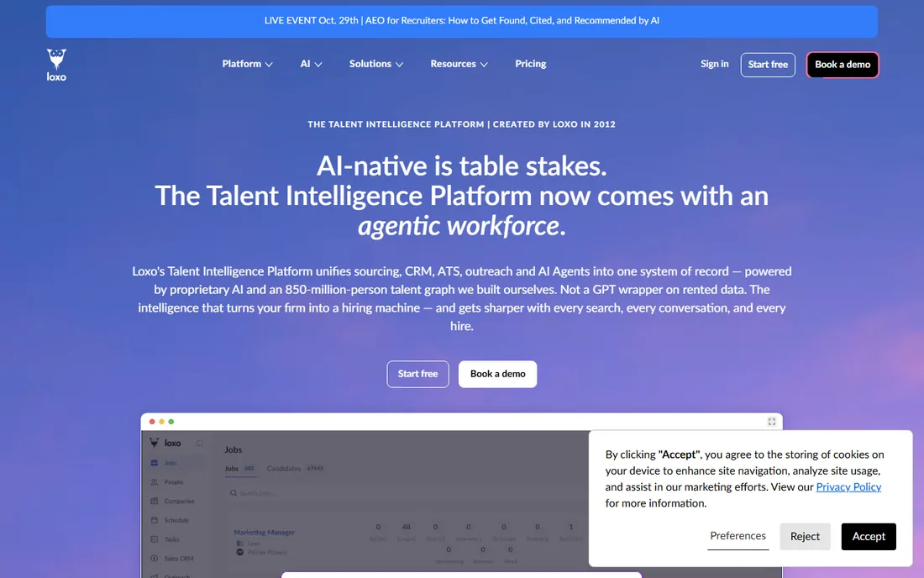
Task: Click the Jobs briefcase icon in demo sidebar
Action: click(155, 463)
